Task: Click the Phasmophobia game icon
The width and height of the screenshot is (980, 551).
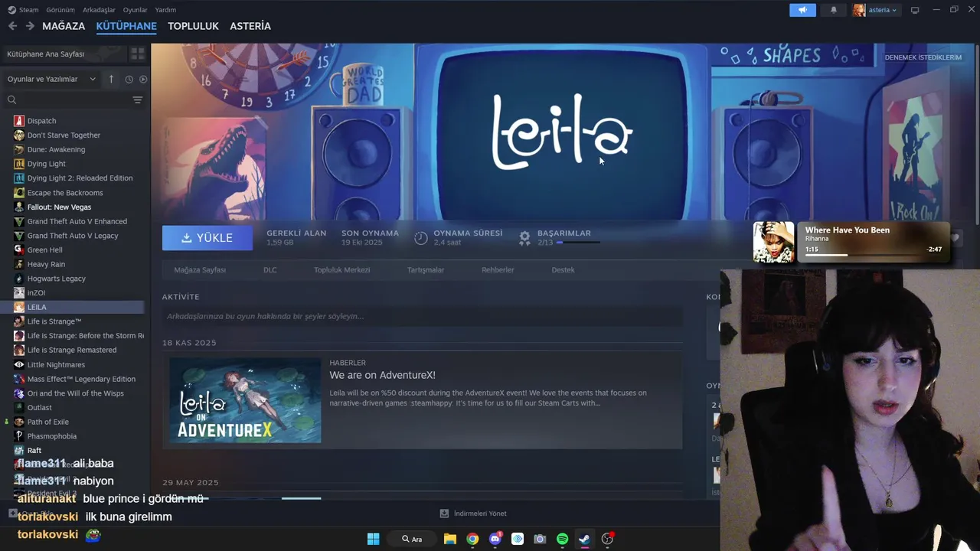Action: click(x=19, y=436)
